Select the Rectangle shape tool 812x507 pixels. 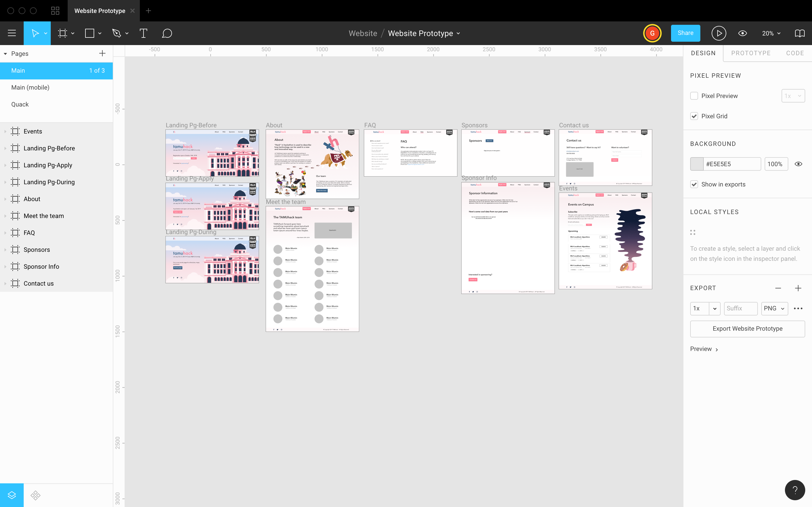tap(90, 33)
